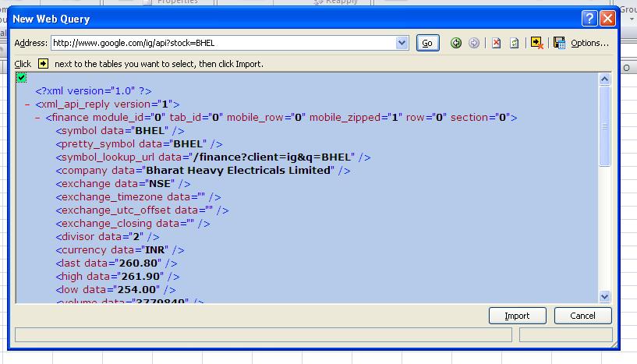This screenshot has height=364, width=637.
Task: Click the exchange data NSE line
Action: point(123,184)
